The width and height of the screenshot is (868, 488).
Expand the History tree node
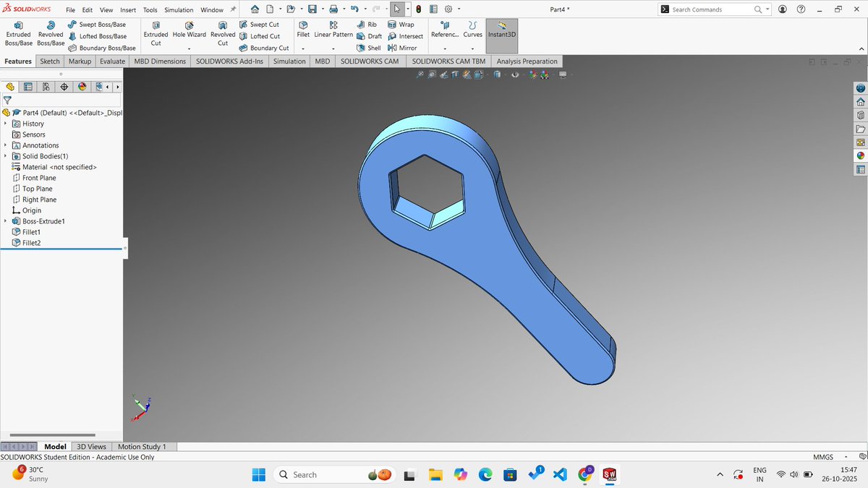[x=5, y=124]
